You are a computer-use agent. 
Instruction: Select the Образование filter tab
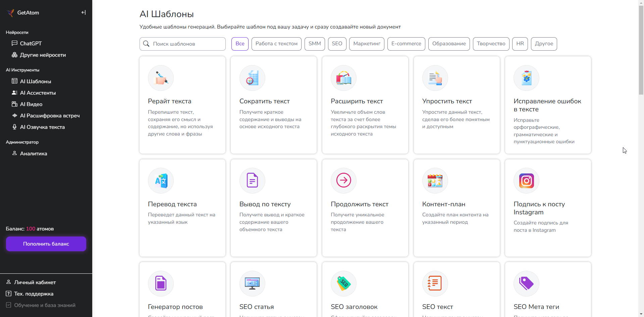coord(449,44)
